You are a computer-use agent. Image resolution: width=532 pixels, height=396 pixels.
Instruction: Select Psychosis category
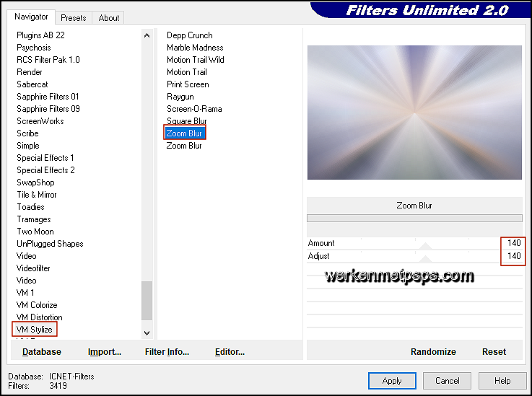coord(34,48)
